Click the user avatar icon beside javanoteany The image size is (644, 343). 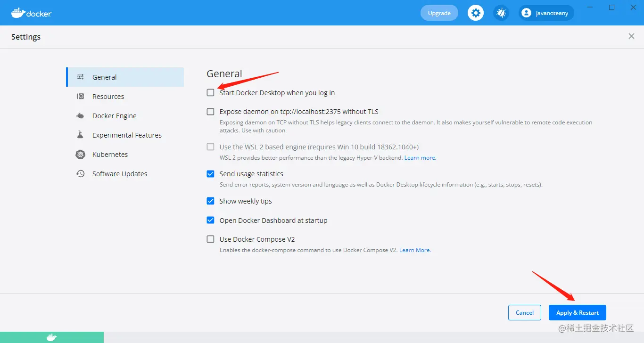pos(527,13)
